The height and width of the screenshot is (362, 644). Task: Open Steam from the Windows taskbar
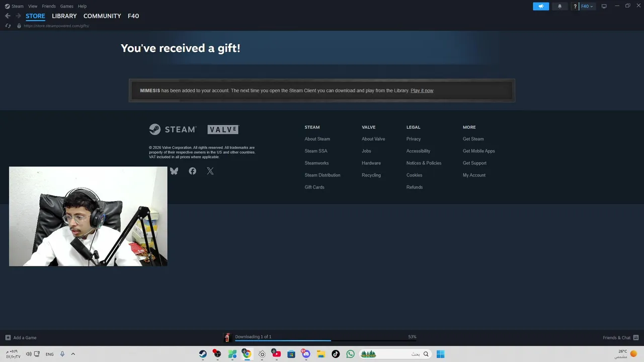click(203, 354)
